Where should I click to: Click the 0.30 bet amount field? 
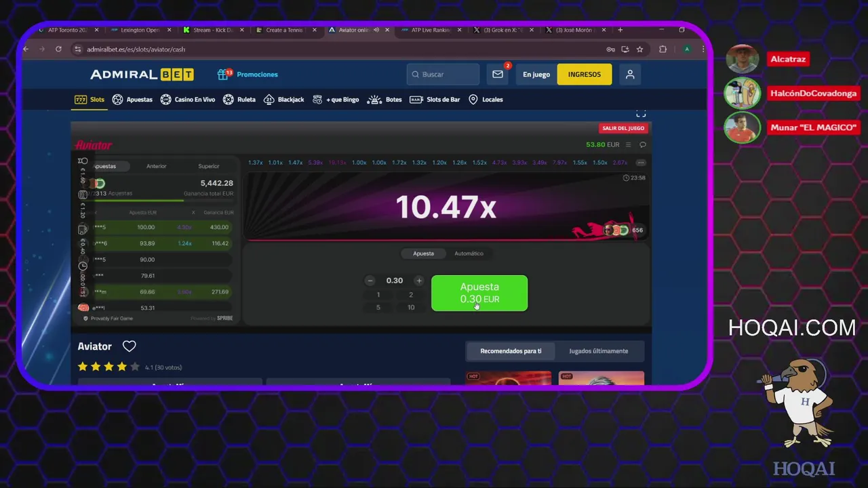pos(394,281)
